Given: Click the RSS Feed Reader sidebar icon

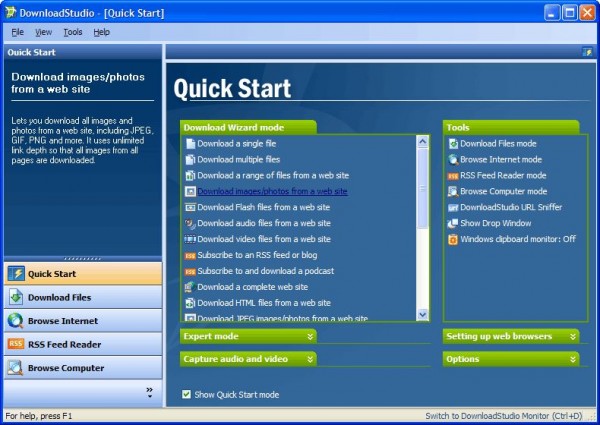Looking at the screenshot, I should pos(16,344).
